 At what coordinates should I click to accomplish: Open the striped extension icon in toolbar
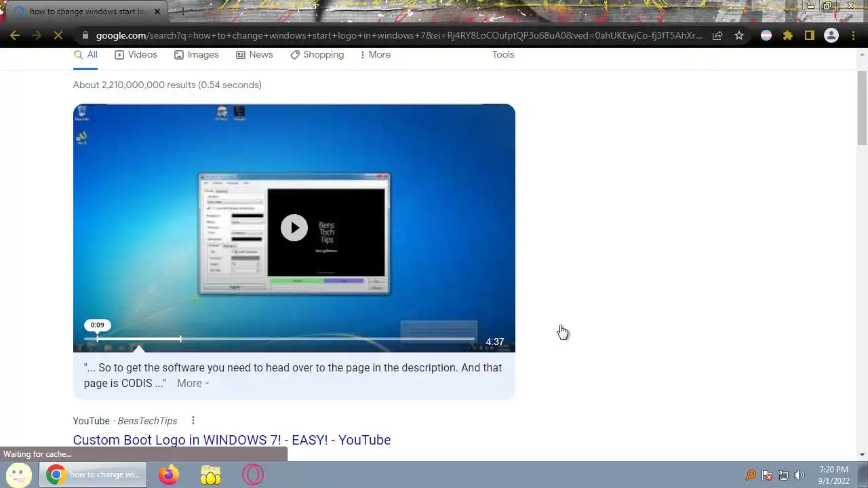click(x=766, y=36)
